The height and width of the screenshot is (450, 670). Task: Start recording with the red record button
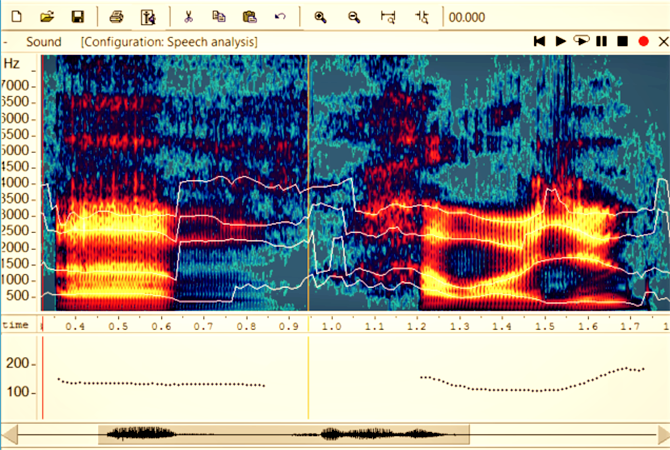[x=643, y=41]
